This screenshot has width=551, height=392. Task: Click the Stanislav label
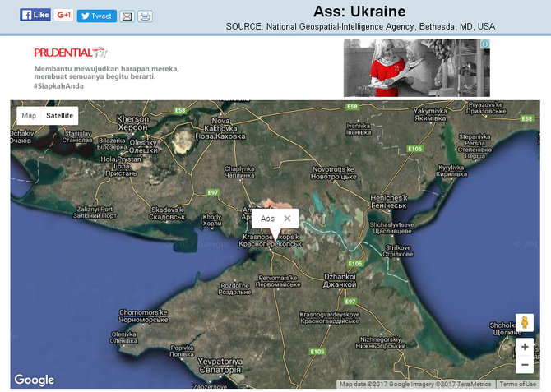77,136
